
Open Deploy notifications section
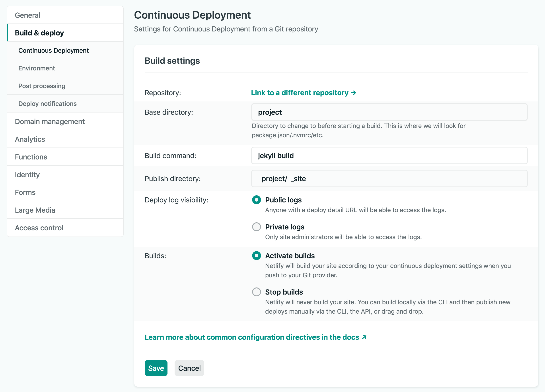pyautogui.click(x=48, y=104)
